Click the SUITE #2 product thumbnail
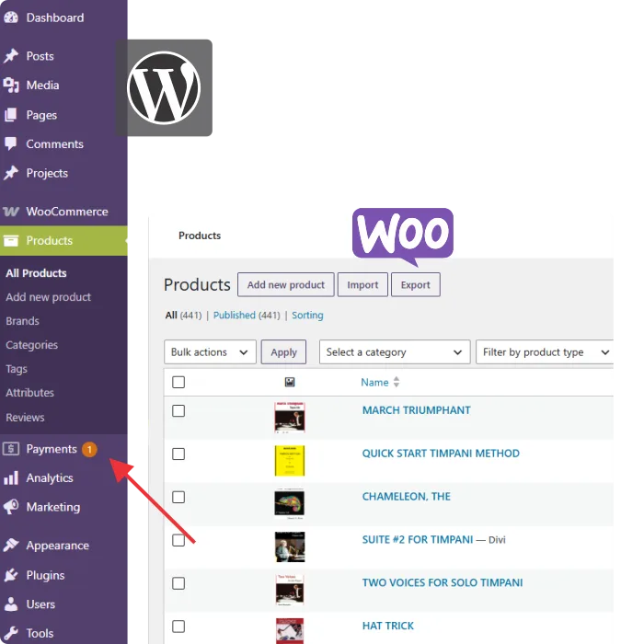Screen dimensions: 644x644 (x=290, y=546)
